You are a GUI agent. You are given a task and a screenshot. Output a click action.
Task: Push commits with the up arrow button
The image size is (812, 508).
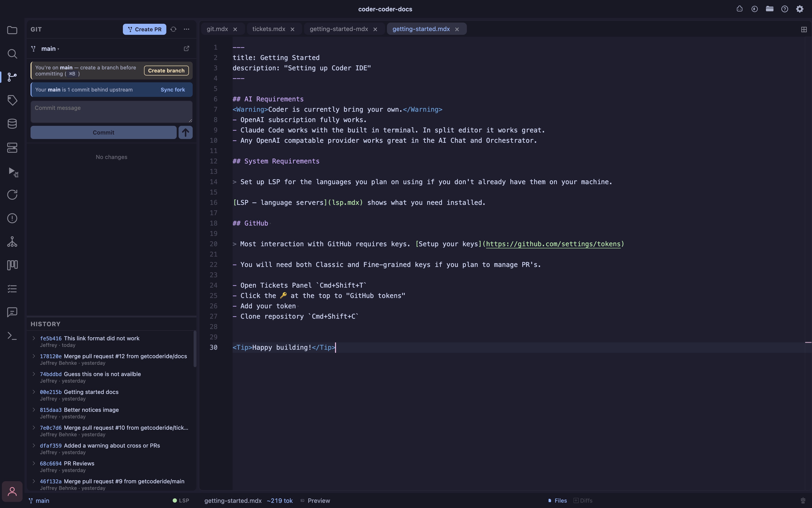185,132
